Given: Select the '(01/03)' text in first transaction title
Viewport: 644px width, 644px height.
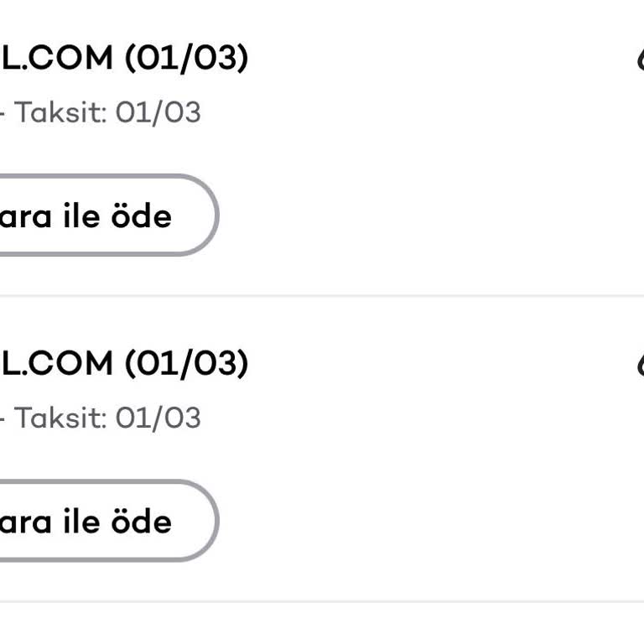Looking at the screenshot, I should point(186,59).
